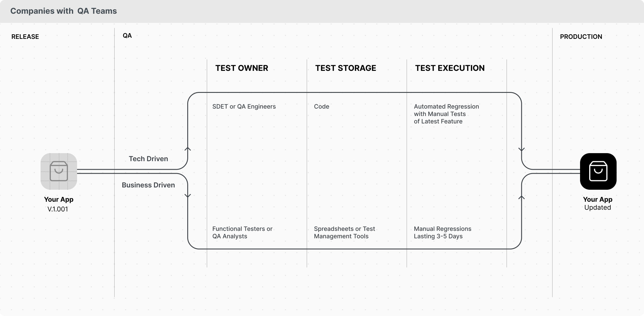Viewport: 644px width, 316px height.
Task: Click the bag glyph inside the production app icon
Action: (598, 171)
